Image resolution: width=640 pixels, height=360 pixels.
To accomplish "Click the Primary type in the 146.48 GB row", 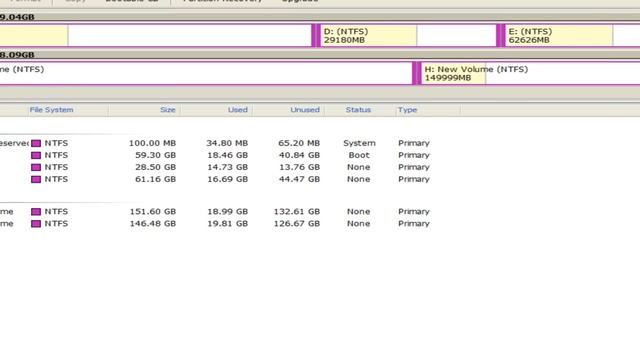I will [414, 224].
